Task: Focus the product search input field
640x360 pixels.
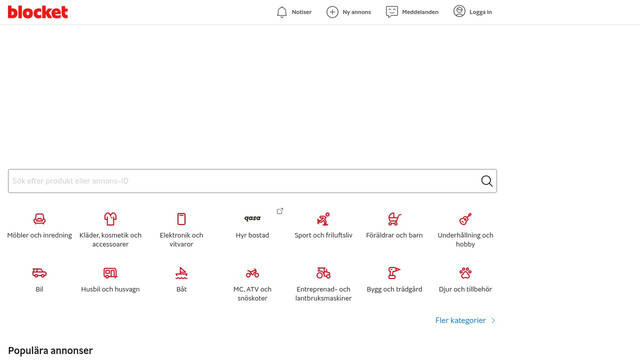Action: [x=252, y=181]
